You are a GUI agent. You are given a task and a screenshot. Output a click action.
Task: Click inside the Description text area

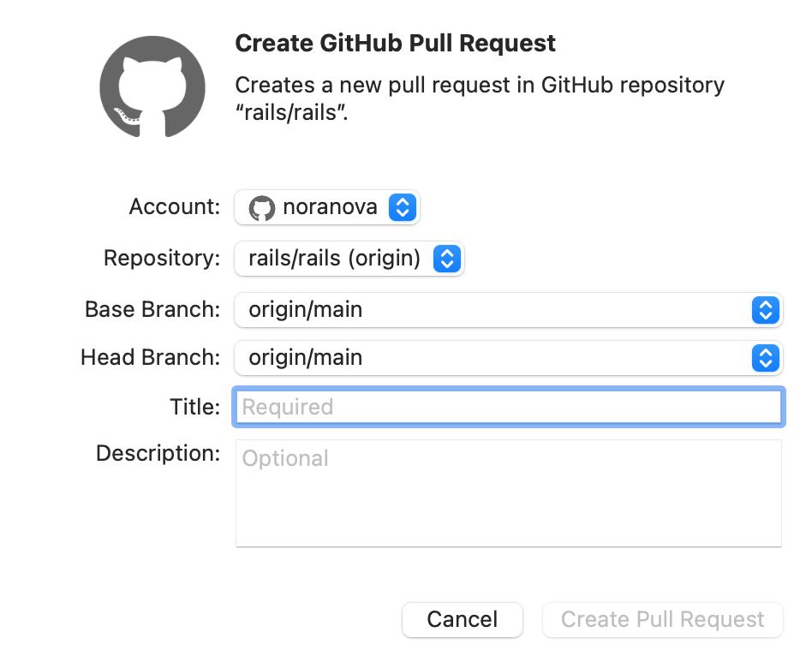click(509, 492)
